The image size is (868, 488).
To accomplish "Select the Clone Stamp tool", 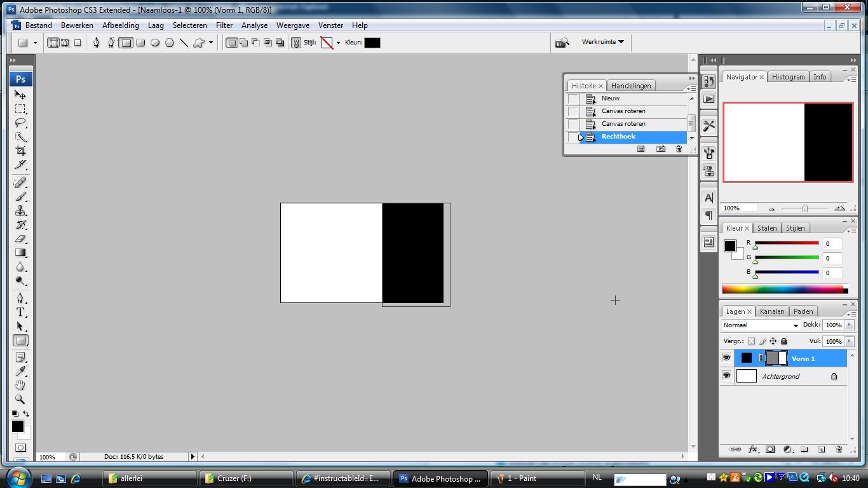I will pos(20,211).
